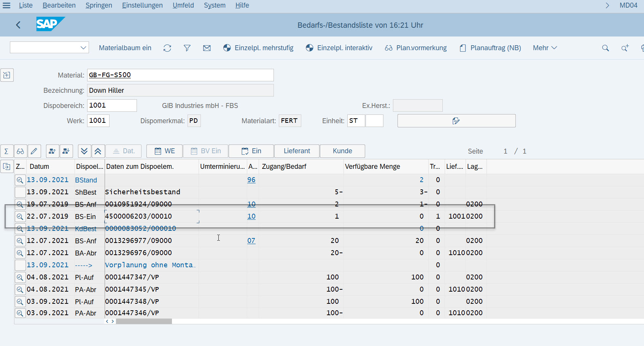Viewport: 644px width, 346px height.
Task: Click the hamburger menu icon
Action: tap(6, 5)
